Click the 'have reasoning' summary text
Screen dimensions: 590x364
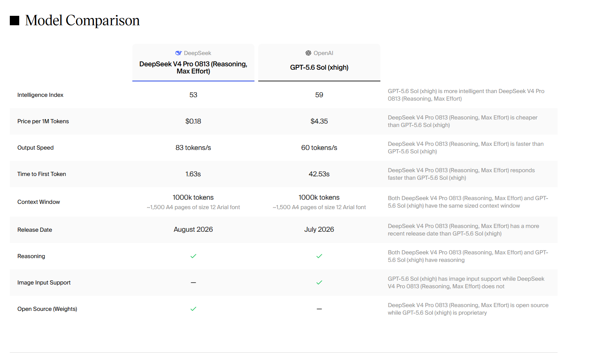(x=468, y=256)
